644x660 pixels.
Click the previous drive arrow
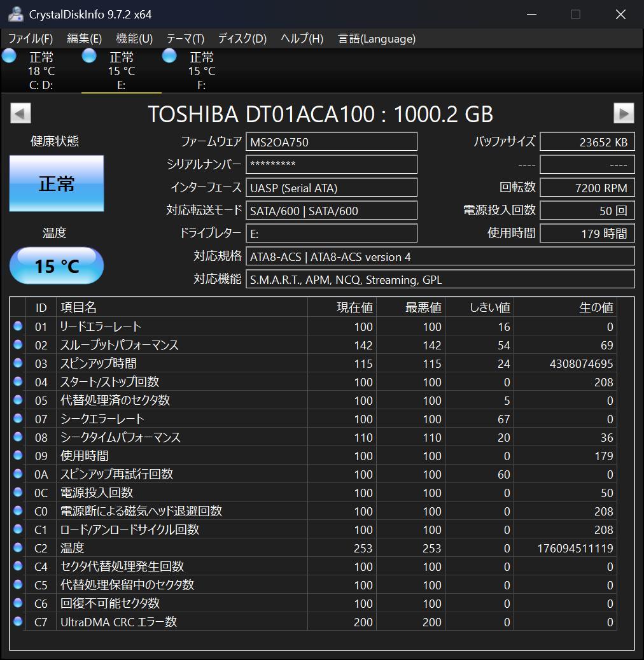(x=20, y=113)
